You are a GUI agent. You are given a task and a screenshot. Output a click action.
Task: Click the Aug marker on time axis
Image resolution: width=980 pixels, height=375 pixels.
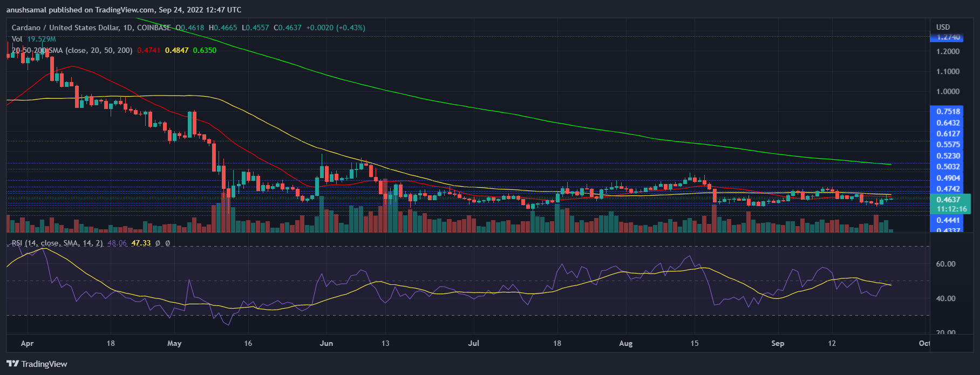tap(626, 343)
